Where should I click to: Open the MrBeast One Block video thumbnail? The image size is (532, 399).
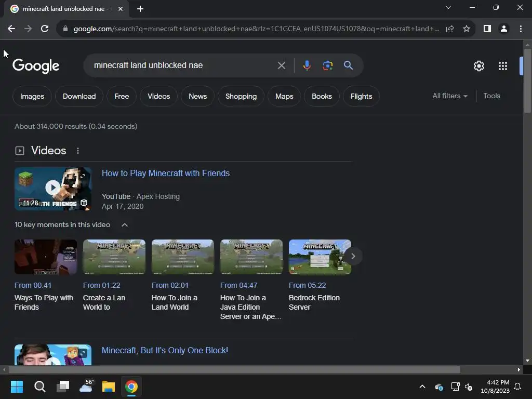pyautogui.click(x=53, y=355)
